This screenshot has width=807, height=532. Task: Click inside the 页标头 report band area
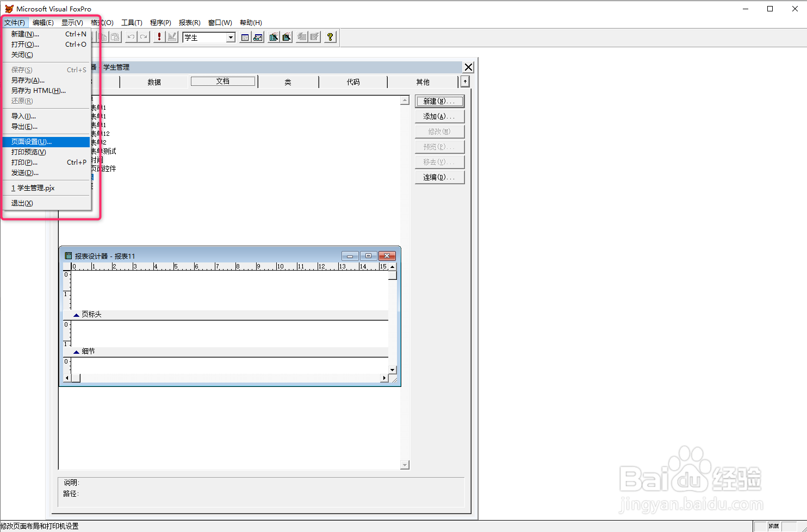pyautogui.click(x=229, y=290)
